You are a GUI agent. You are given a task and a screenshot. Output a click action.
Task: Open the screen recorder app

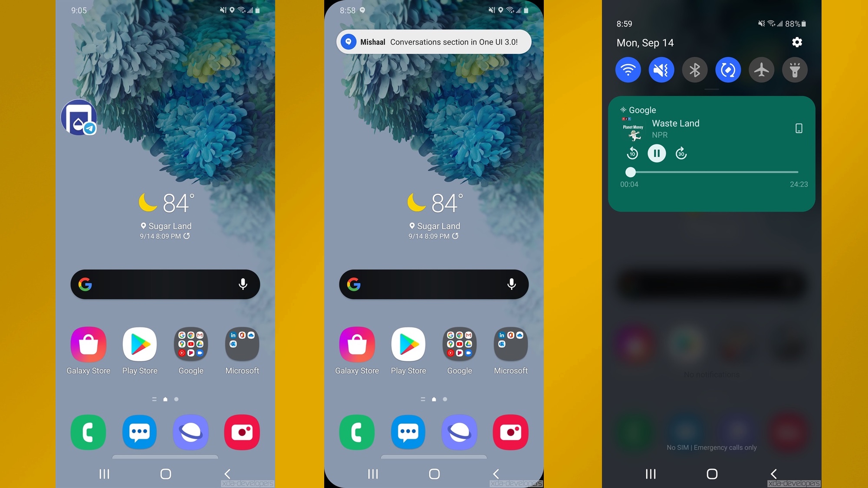tap(242, 432)
